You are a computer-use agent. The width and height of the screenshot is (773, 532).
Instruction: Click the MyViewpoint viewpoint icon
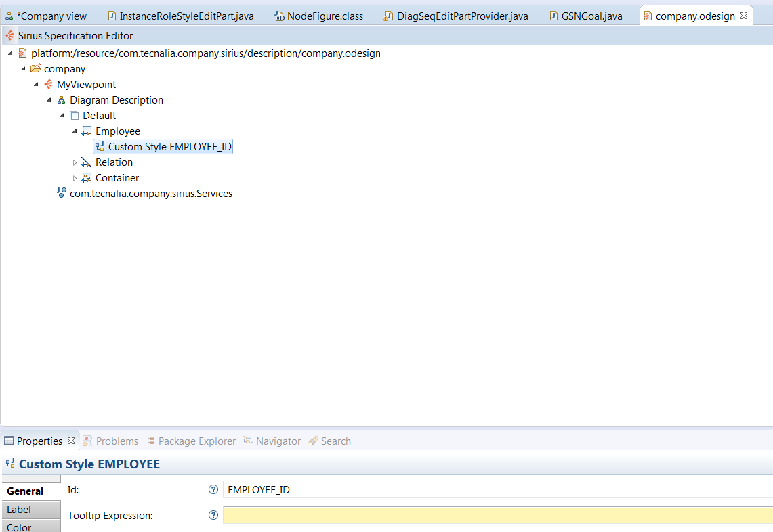[x=48, y=84]
